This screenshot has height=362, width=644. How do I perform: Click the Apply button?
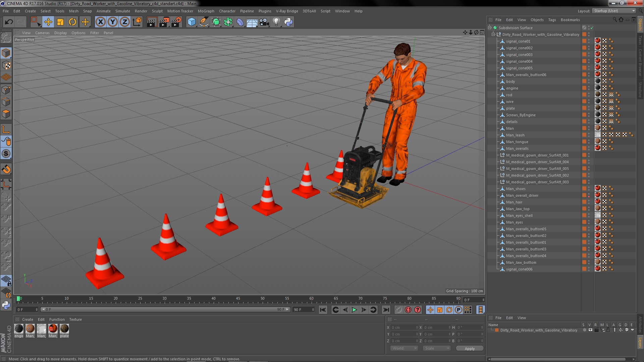469,349
